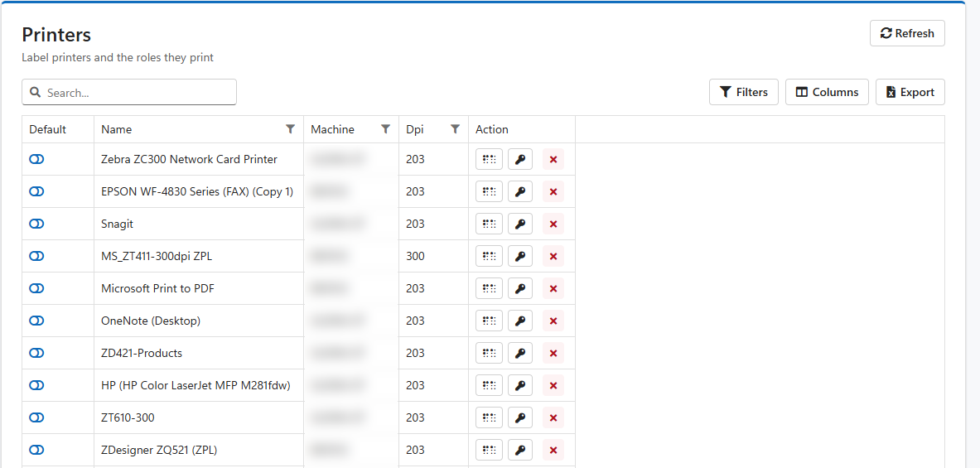The height and width of the screenshot is (468, 980).
Task: Delete the HP Color LaserJet MFP M281fdw printer
Action: (x=553, y=385)
